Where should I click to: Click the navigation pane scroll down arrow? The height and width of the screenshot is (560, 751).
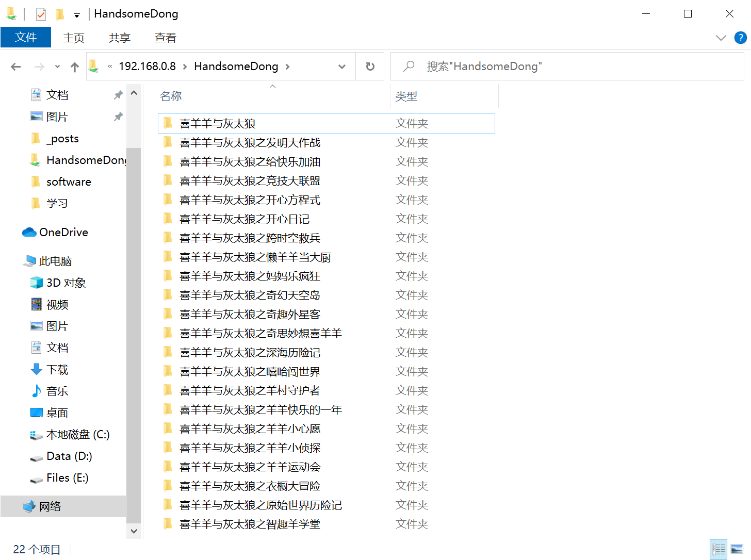coord(134,531)
